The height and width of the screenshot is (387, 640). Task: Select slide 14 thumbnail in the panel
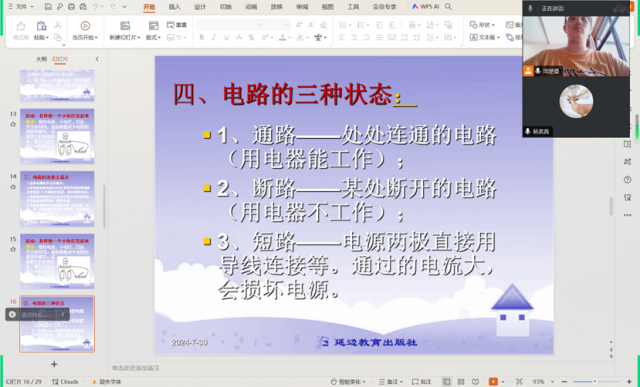tap(57, 198)
